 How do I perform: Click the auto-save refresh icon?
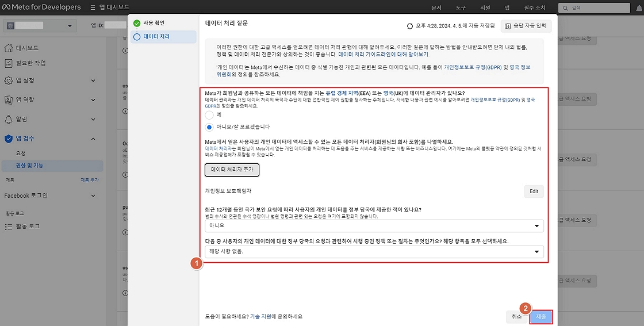point(409,26)
